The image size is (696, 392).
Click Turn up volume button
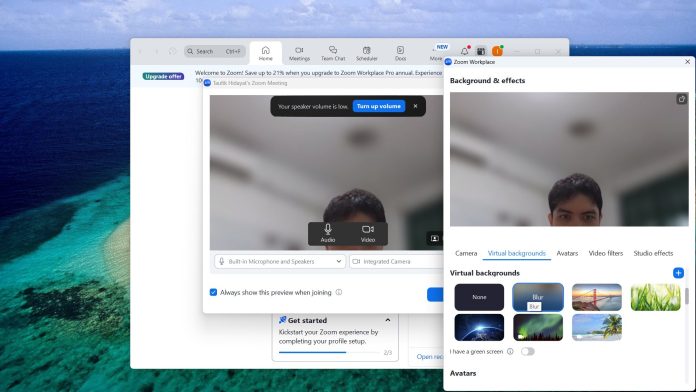[x=379, y=106]
